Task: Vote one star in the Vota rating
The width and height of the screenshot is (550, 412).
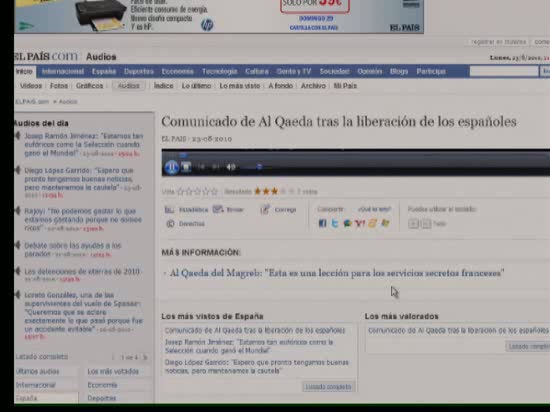Action: pos(181,192)
